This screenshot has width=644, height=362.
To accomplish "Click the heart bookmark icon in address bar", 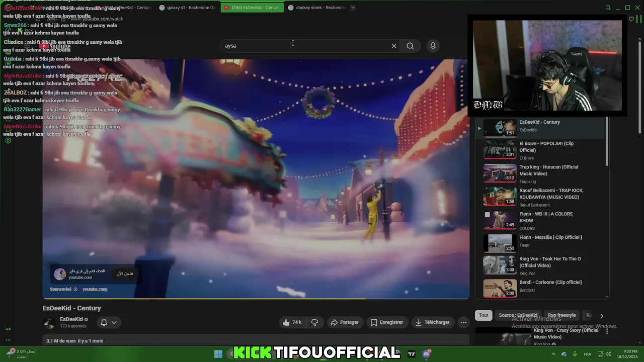I will coord(631,19).
